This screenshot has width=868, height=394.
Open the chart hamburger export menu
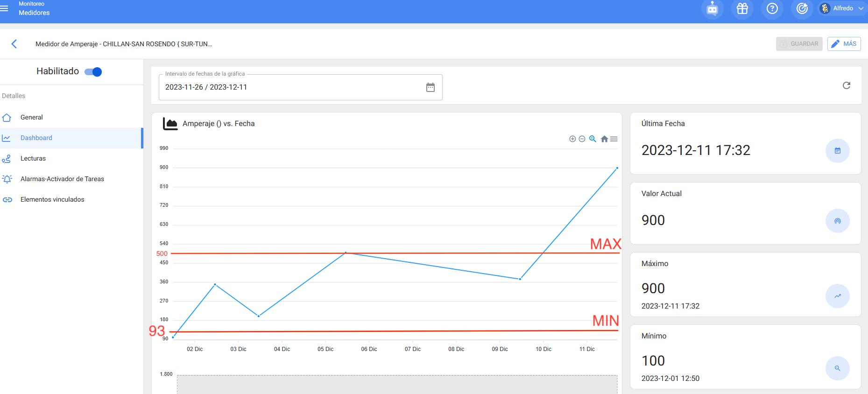pyautogui.click(x=614, y=139)
